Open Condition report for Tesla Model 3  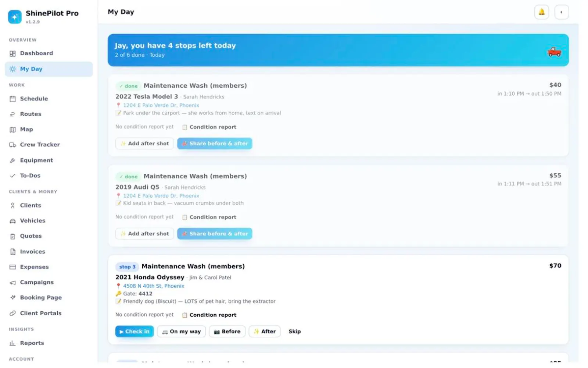coord(209,127)
